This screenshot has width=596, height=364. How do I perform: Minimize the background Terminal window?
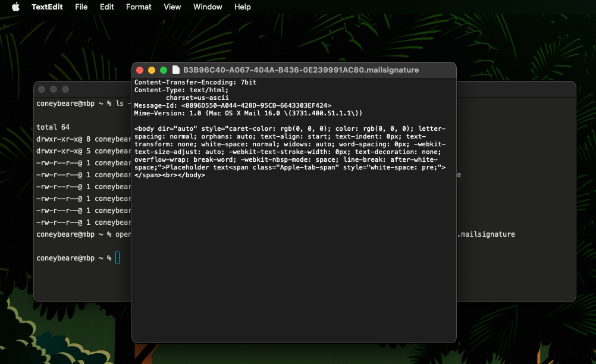[54, 89]
